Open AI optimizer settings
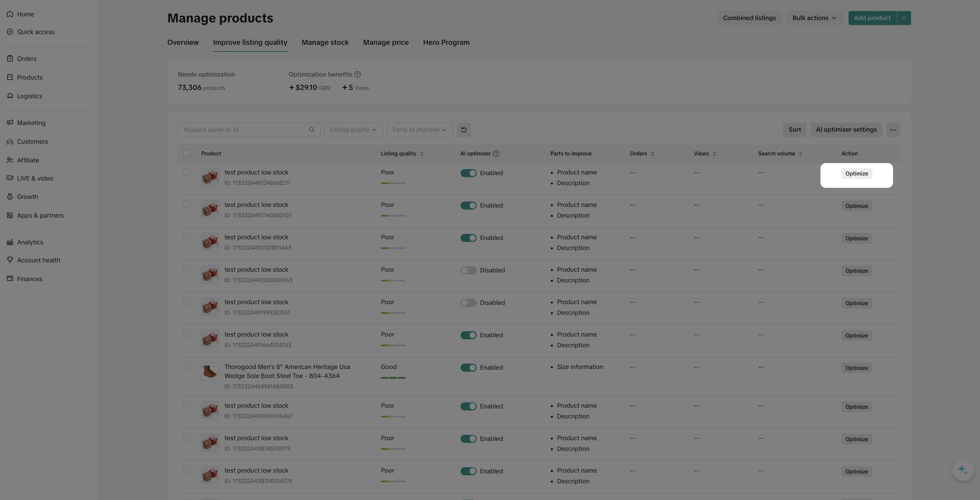This screenshot has height=500, width=980. point(846,130)
